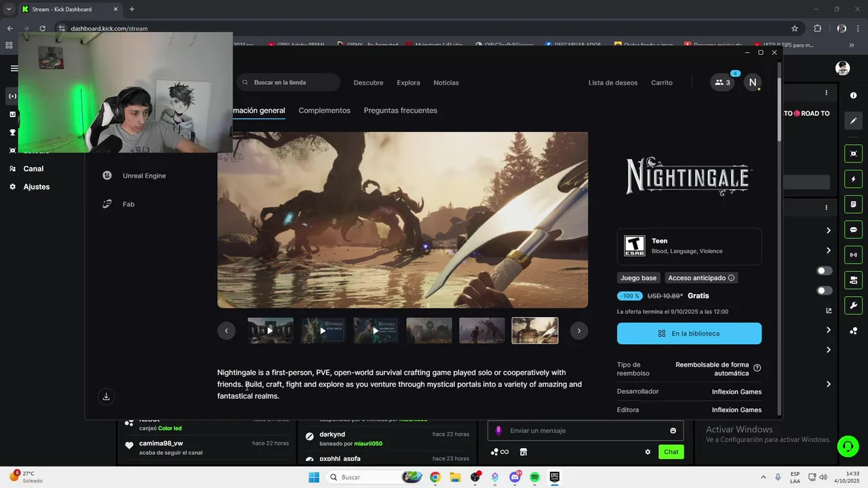Image resolution: width=868 pixels, height=488 pixels.
Task: Click Kick camera panel icon
Action: coord(854,280)
